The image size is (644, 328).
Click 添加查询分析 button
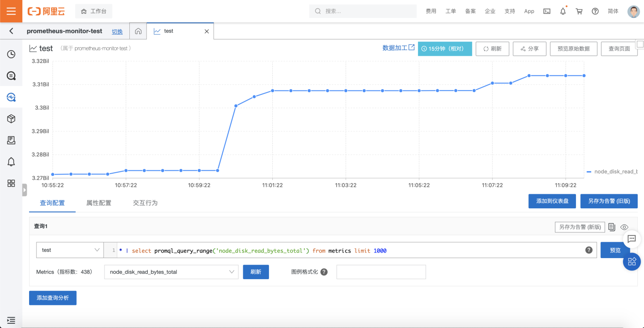(x=53, y=298)
